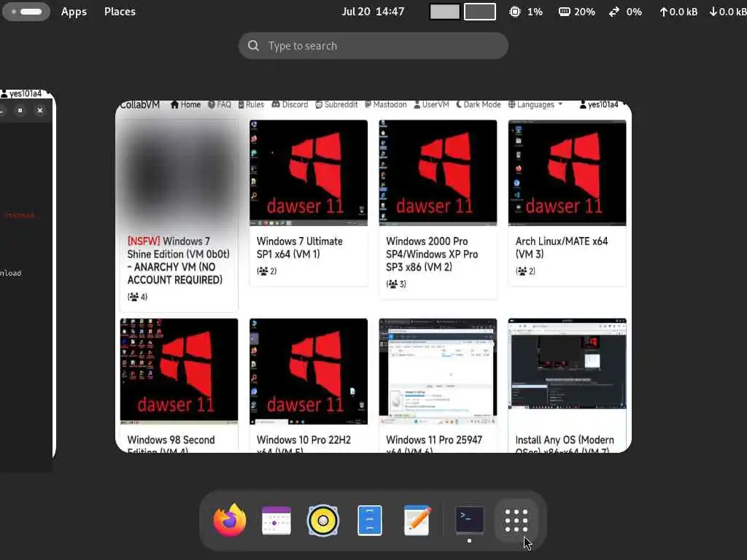Click the memory usage indicator icon
The image size is (747, 560).
(564, 12)
